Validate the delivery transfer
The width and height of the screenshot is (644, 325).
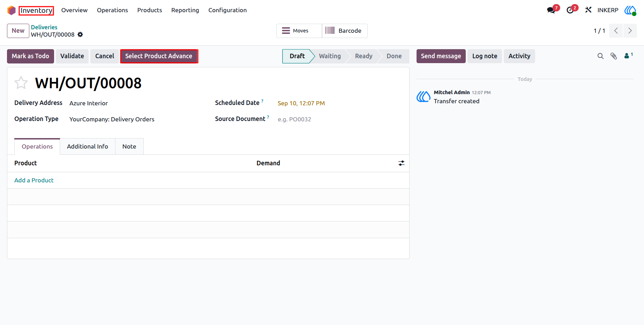coord(72,56)
